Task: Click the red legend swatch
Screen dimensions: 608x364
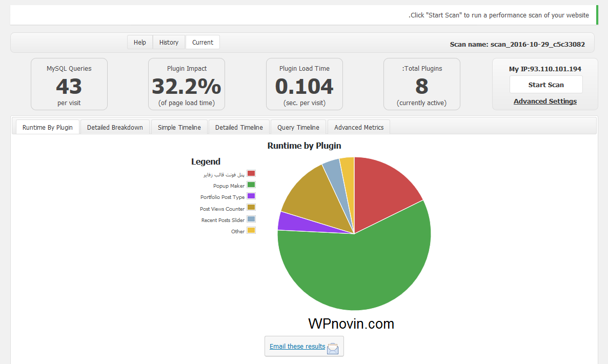Action: [x=251, y=173]
